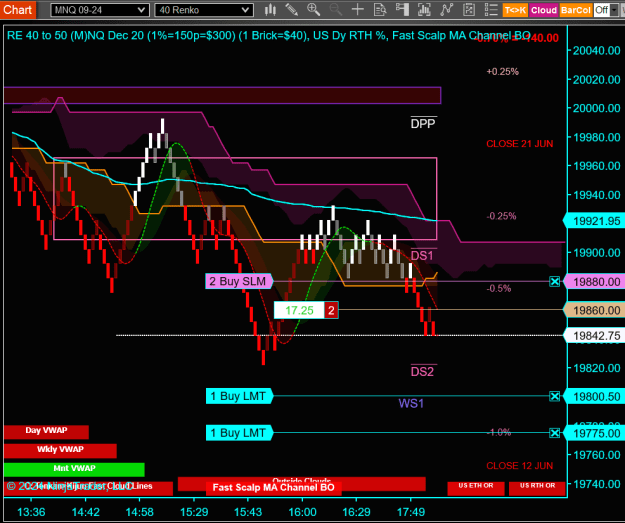Toggle the T<>K button

(x=515, y=10)
